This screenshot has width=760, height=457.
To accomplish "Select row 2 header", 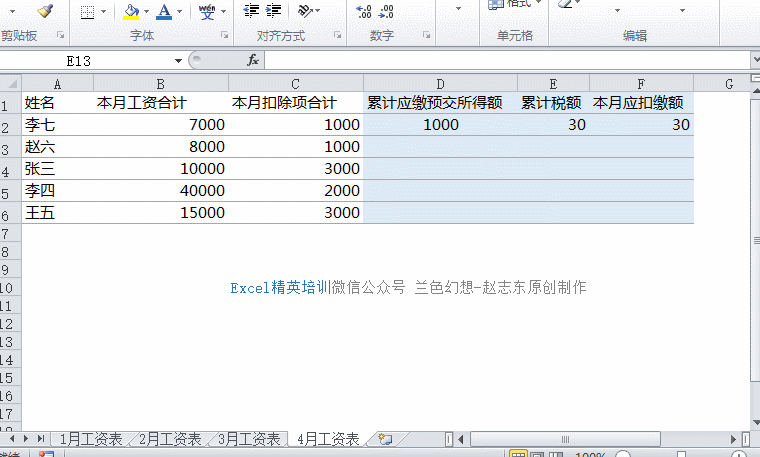I will [10, 126].
